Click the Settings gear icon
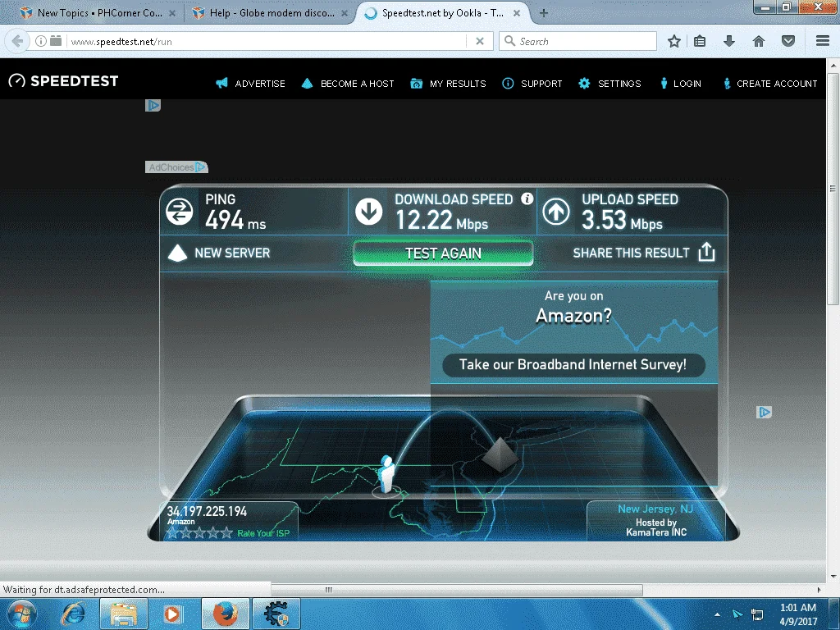This screenshot has height=630, width=840. pos(584,83)
